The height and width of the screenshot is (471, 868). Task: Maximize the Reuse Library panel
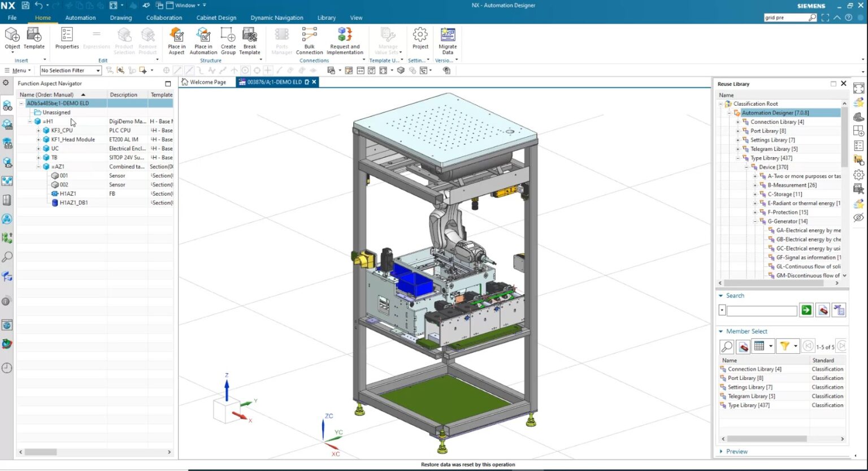click(833, 84)
